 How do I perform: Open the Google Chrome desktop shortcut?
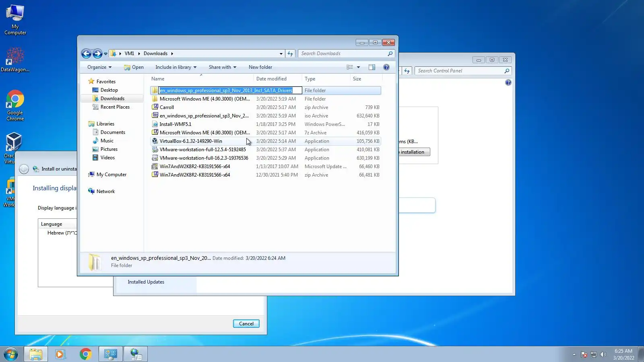click(x=15, y=105)
